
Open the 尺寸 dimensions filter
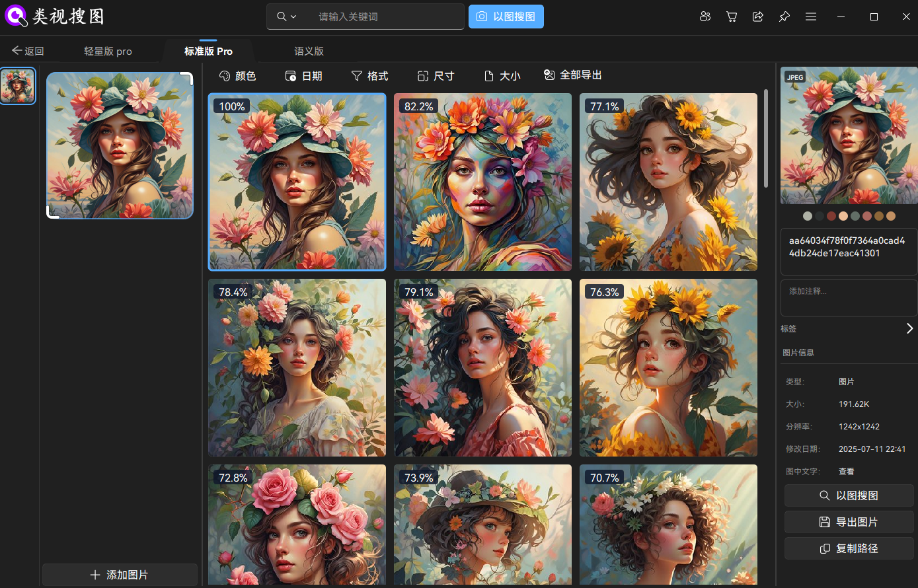click(436, 76)
